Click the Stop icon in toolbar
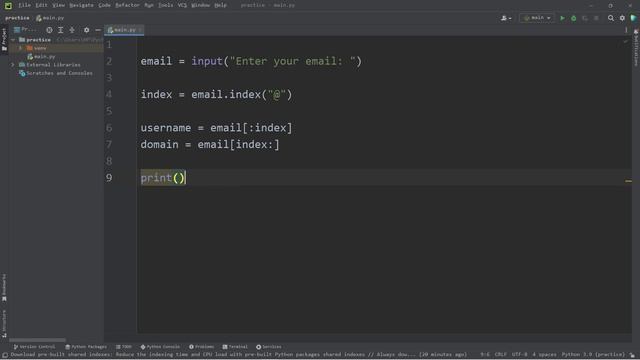The image size is (640, 360). click(596, 18)
